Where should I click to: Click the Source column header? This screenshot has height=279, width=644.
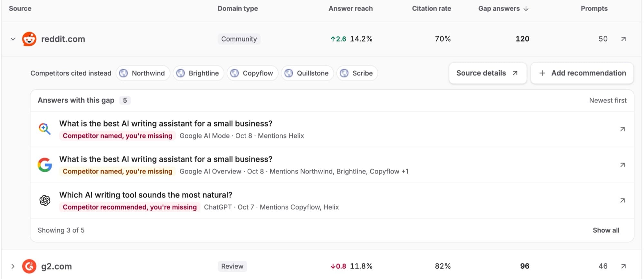(20, 9)
